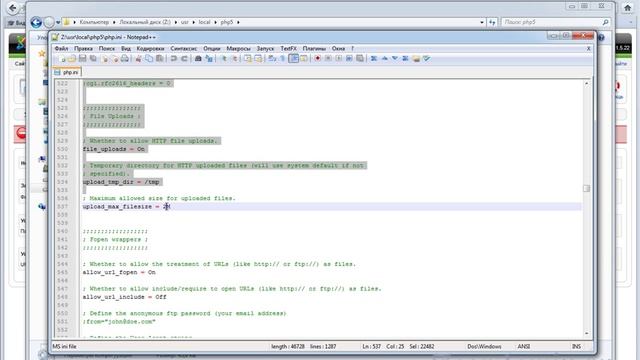Open Explorer address bar history dropdown
640x360 pixels.
482,22
